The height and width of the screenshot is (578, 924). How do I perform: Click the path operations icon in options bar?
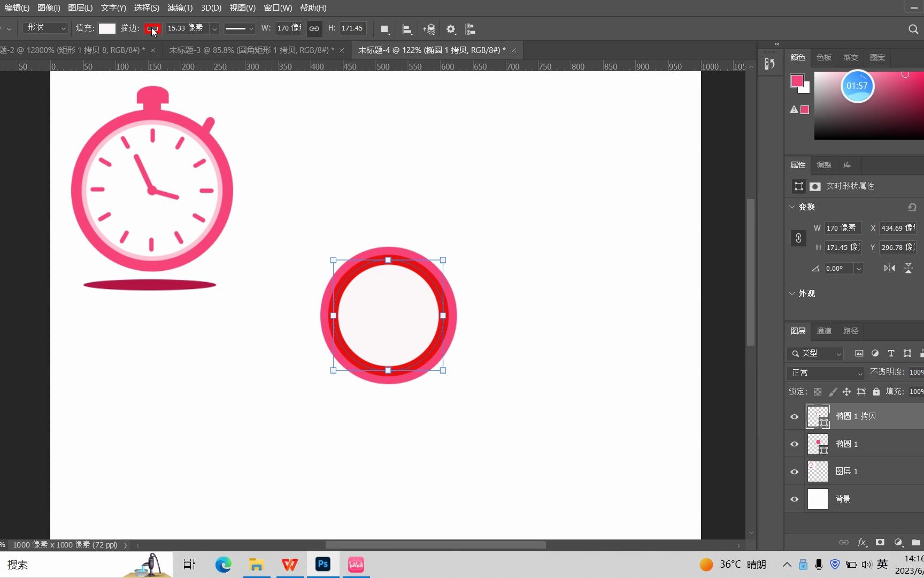384,29
